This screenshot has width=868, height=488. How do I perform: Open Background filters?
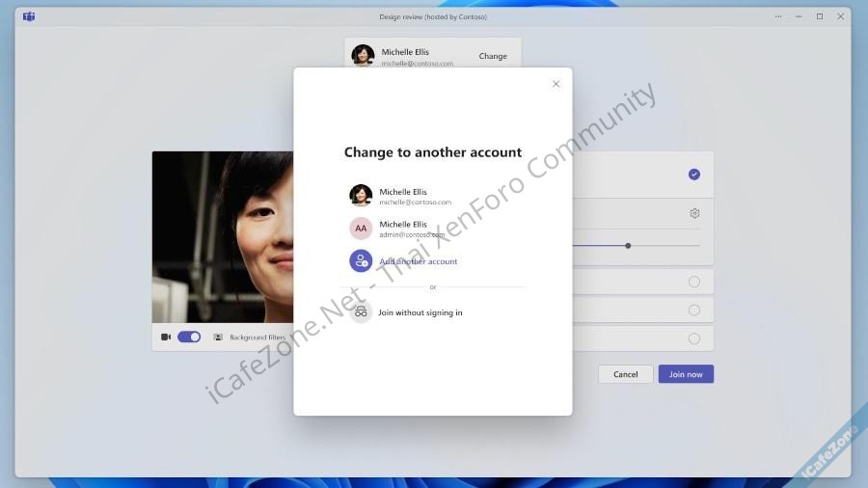coord(249,338)
